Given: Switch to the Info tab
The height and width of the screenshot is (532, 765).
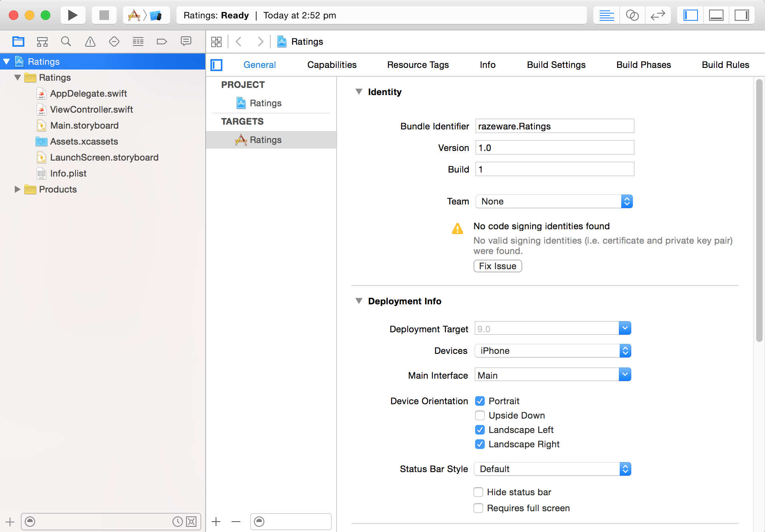Looking at the screenshot, I should pos(488,65).
